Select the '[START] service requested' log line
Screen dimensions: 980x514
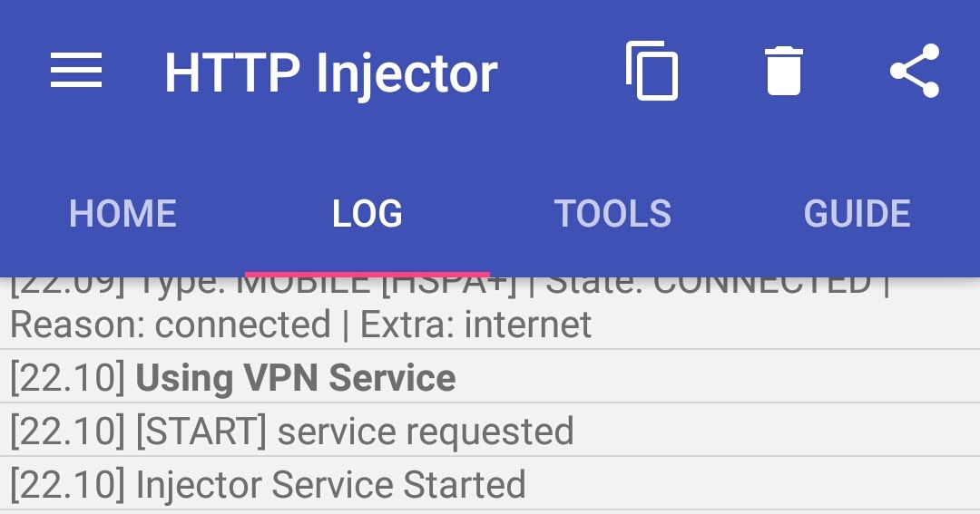pyautogui.click(x=490, y=431)
